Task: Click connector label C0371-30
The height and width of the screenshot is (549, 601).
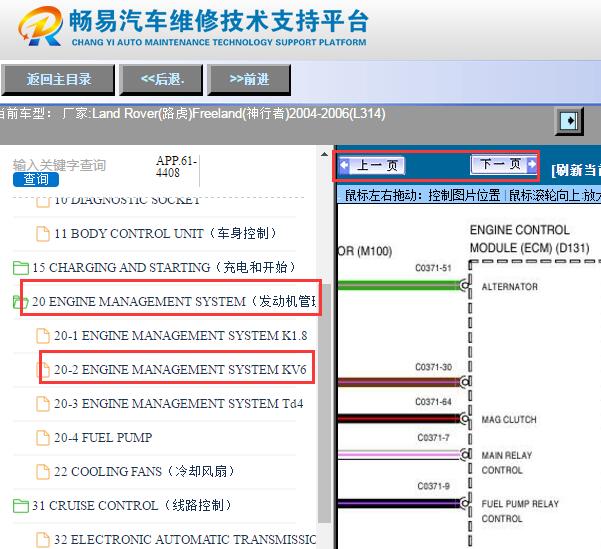Action: pyautogui.click(x=433, y=367)
